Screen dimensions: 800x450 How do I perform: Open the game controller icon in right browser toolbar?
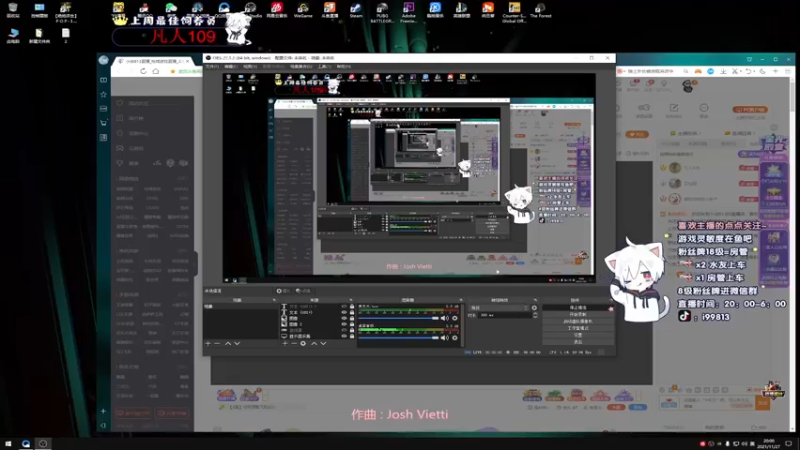tap(698, 71)
